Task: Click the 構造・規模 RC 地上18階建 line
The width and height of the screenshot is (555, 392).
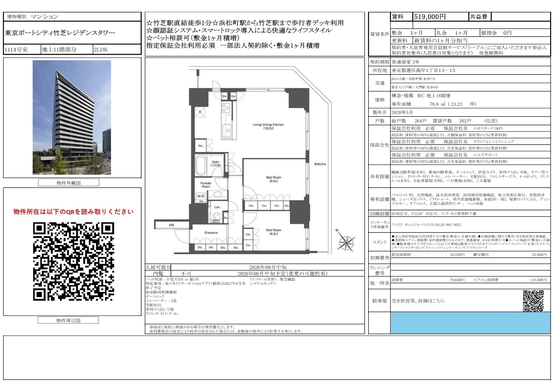Action: [x=421, y=96]
